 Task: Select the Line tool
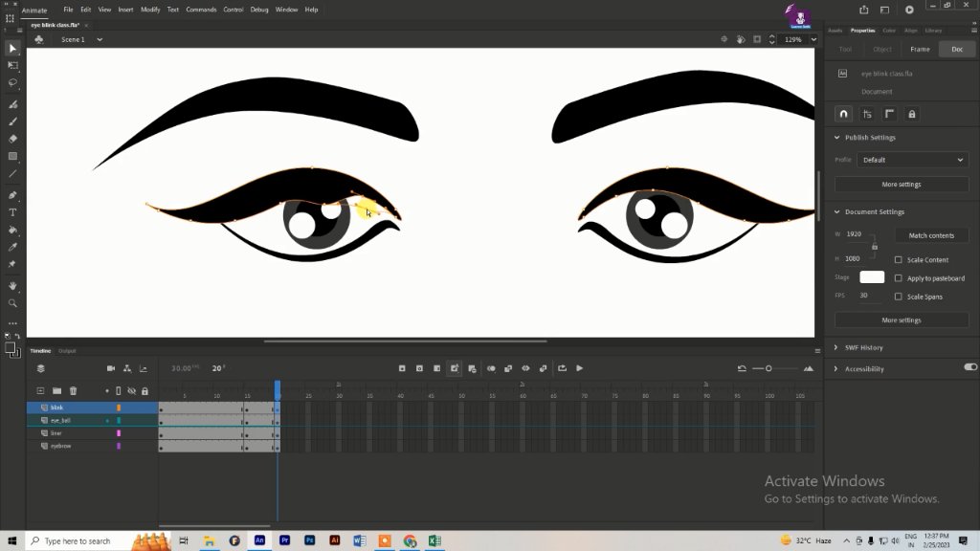coord(12,174)
